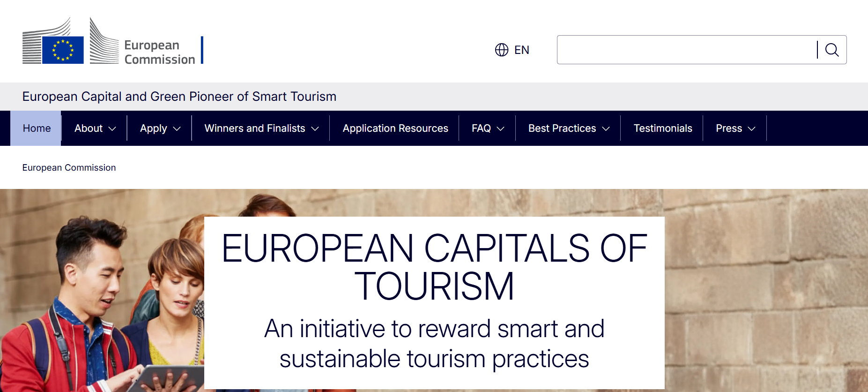Expand the Apply menu chevron
The image size is (868, 392).
click(177, 128)
